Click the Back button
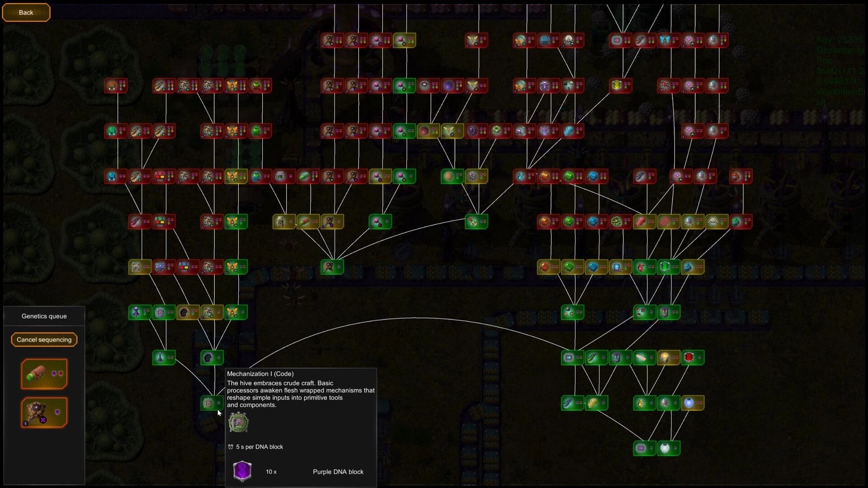Viewport: 868px width, 488px height. (x=26, y=12)
